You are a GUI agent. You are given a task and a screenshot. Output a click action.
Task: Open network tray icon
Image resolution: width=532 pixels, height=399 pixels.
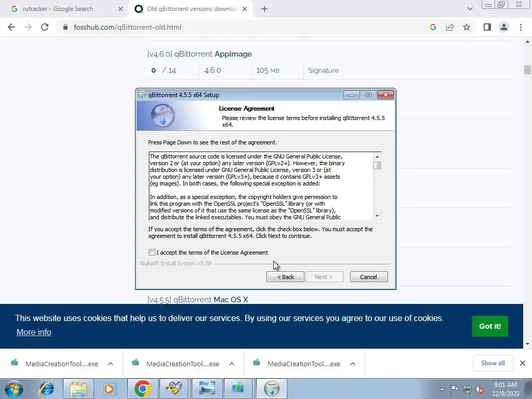467,389
